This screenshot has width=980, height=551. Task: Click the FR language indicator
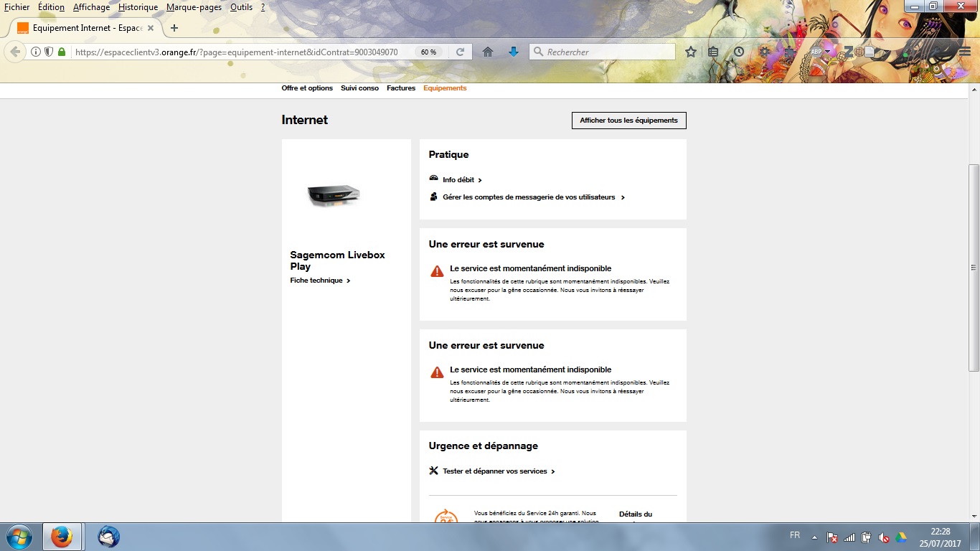[795, 536]
